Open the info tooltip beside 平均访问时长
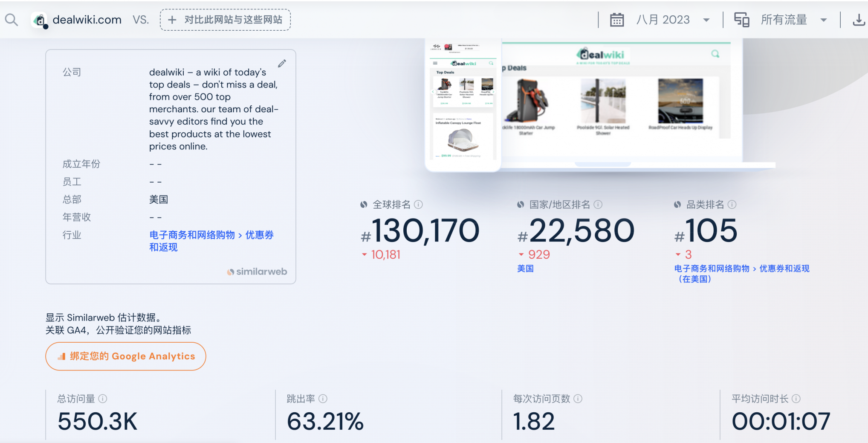This screenshot has height=443, width=868. [796, 399]
